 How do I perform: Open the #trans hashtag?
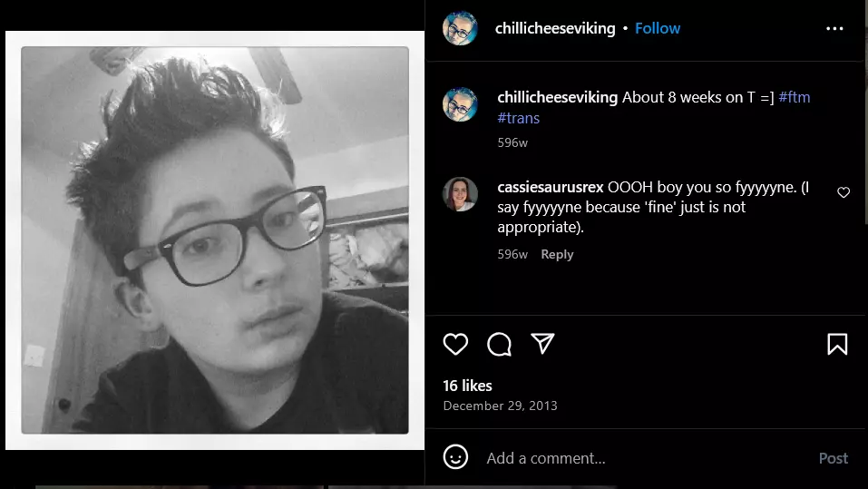518,118
